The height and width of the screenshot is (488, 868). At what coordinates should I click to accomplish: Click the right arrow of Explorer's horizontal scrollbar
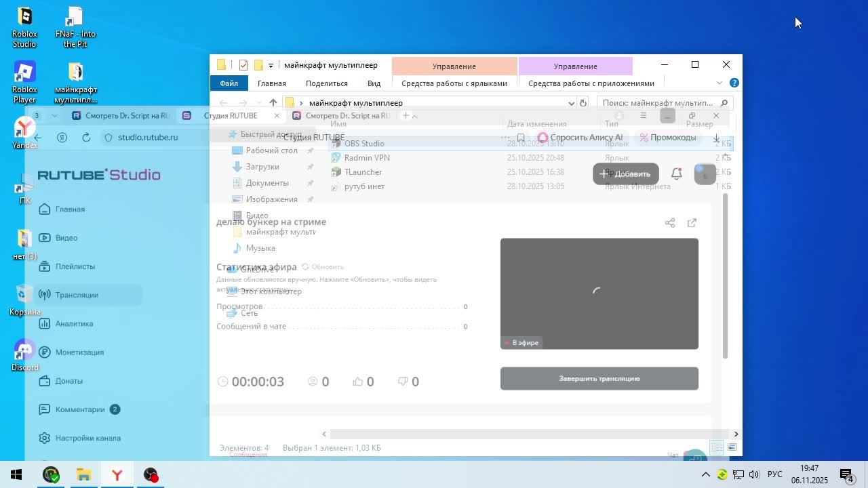point(736,434)
